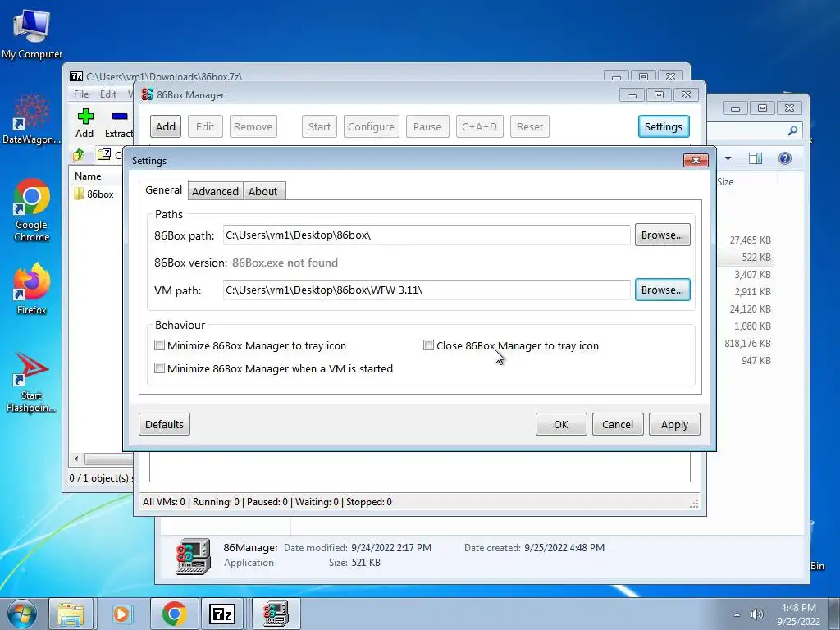
Task: Click the 3,407 KB size entry
Action: 752,274
